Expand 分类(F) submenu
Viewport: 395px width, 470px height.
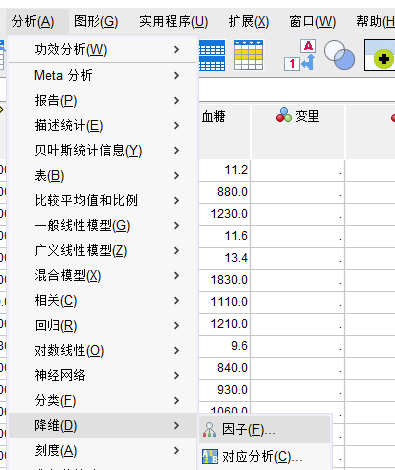[x=102, y=401]
